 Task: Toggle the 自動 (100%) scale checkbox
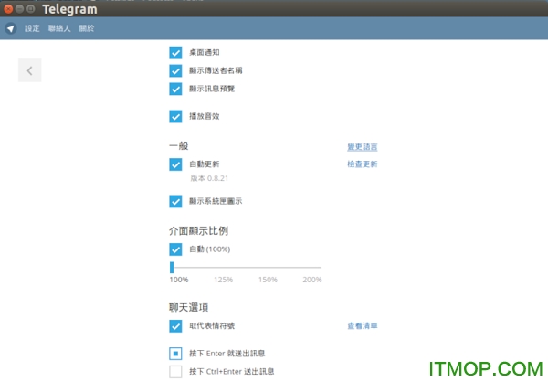[175, 249]
